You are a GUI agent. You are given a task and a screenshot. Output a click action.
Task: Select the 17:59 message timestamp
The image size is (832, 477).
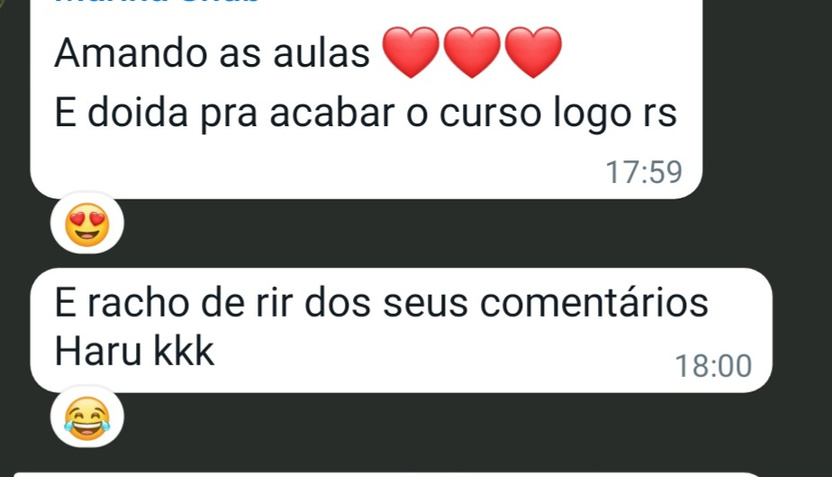tap(644, 172)
